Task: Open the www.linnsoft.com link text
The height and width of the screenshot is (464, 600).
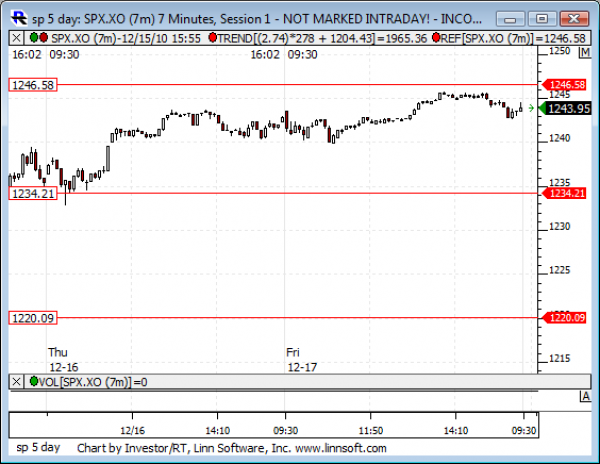Action: click(341, 448)
